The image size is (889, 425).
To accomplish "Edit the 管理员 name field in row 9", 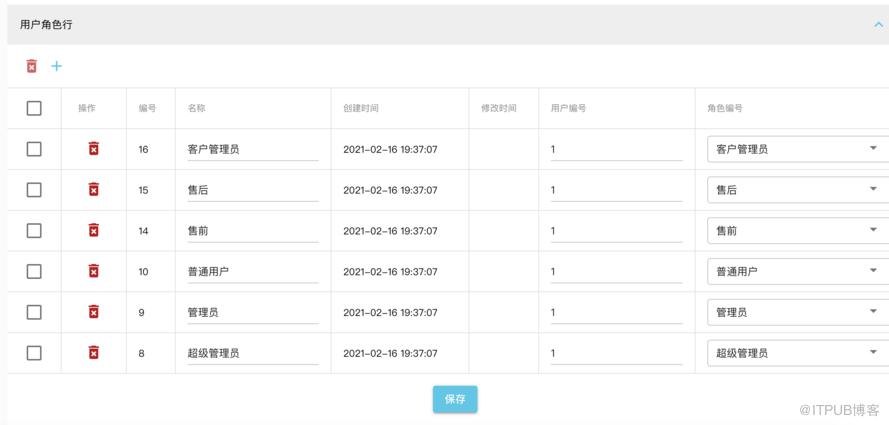I will point(253,313).
